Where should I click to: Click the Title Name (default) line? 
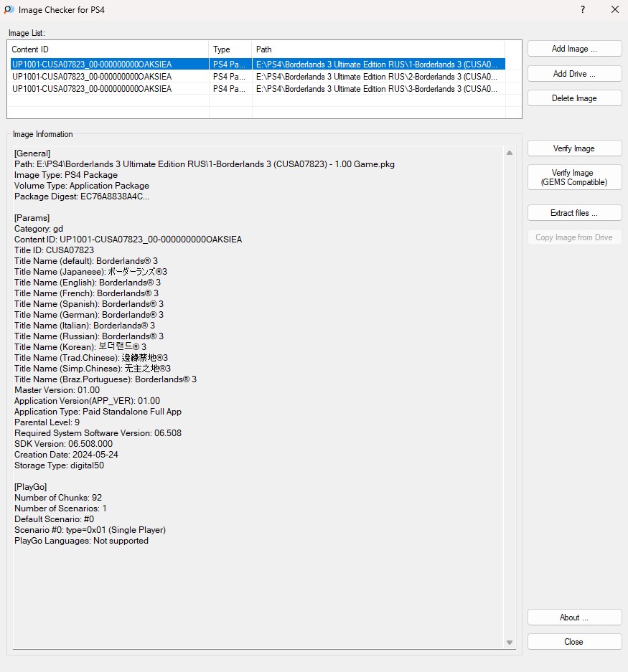point(86,261)
